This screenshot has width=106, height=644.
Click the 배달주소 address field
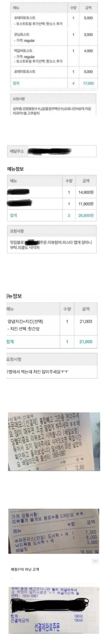[52, 151]
